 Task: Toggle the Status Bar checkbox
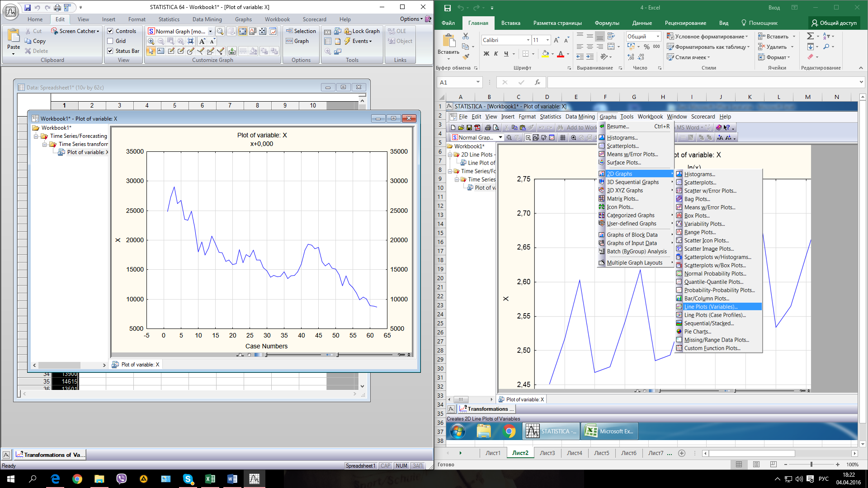pos(110,51)
